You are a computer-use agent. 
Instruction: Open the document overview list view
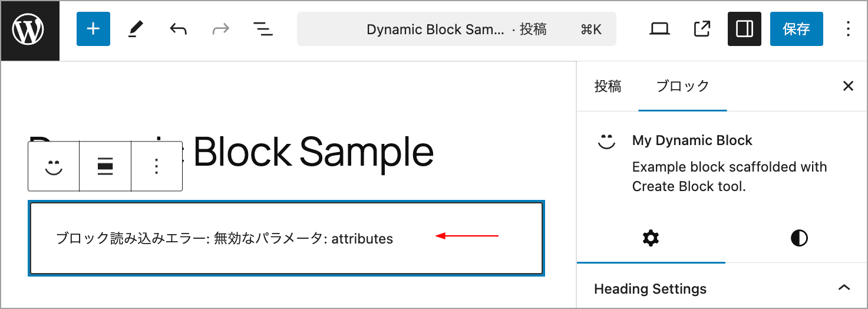pyautogui.click(x=263, y=29)
